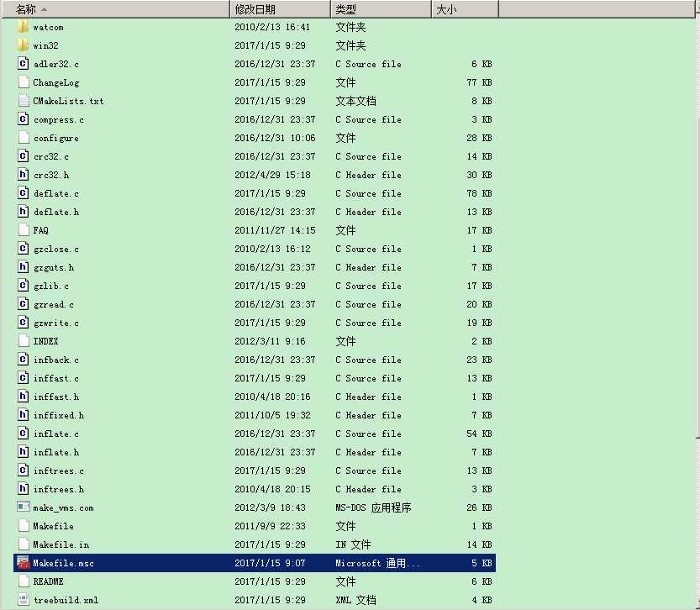700x610 pixels.
Task: Click the type text 文本文档
Action: coord(355,101)
